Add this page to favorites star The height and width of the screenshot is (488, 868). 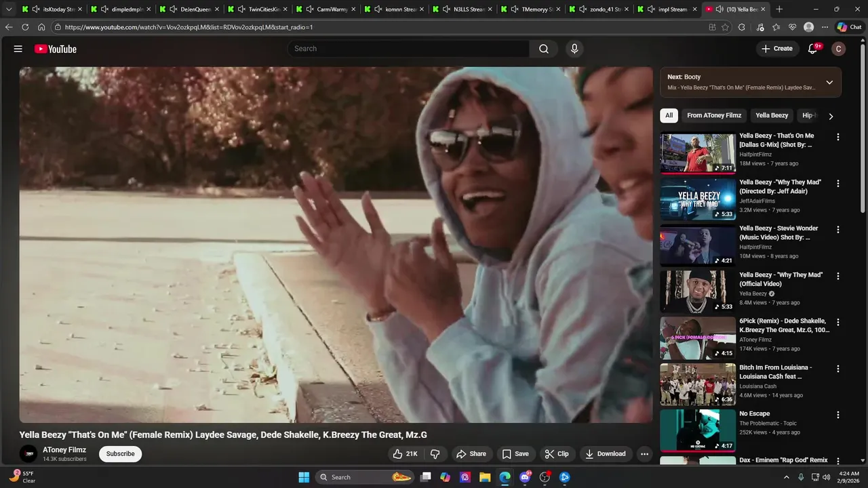pyautogui.click(x=725, y=27)
